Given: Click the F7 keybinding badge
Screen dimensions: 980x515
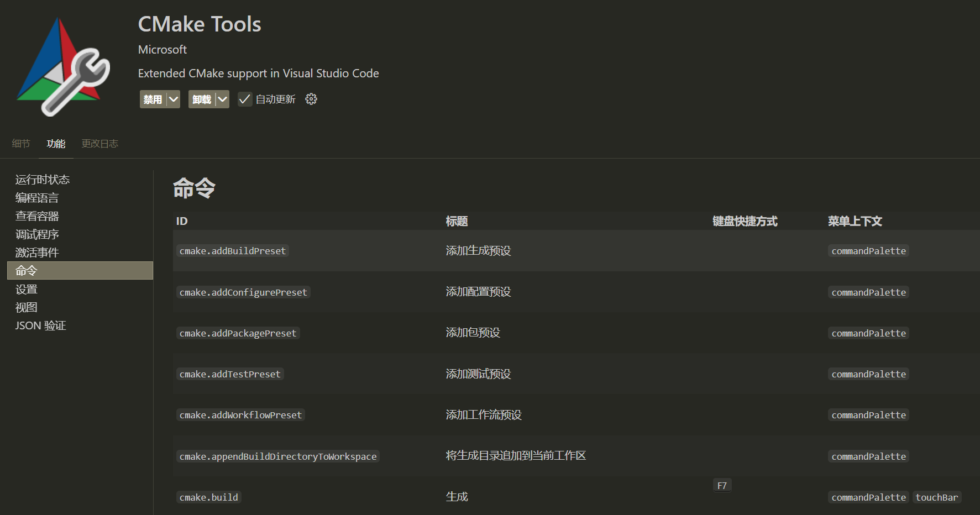Looking at the screenshot, I should 722,486.
